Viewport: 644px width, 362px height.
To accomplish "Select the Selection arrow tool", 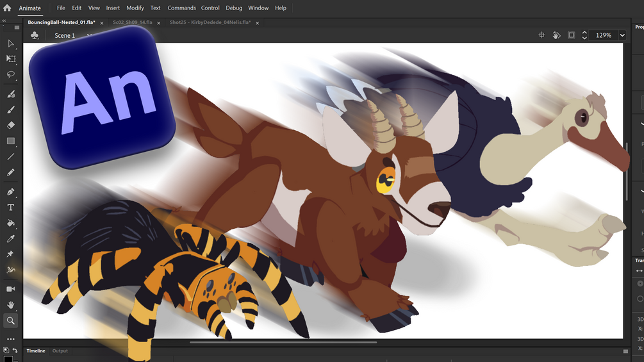I will [x=11, y=43].
